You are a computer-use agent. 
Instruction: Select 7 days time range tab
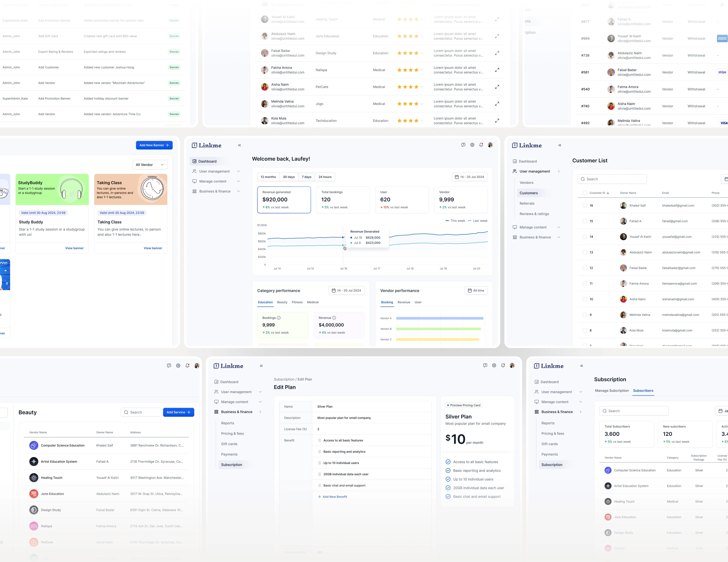[307, 177]
